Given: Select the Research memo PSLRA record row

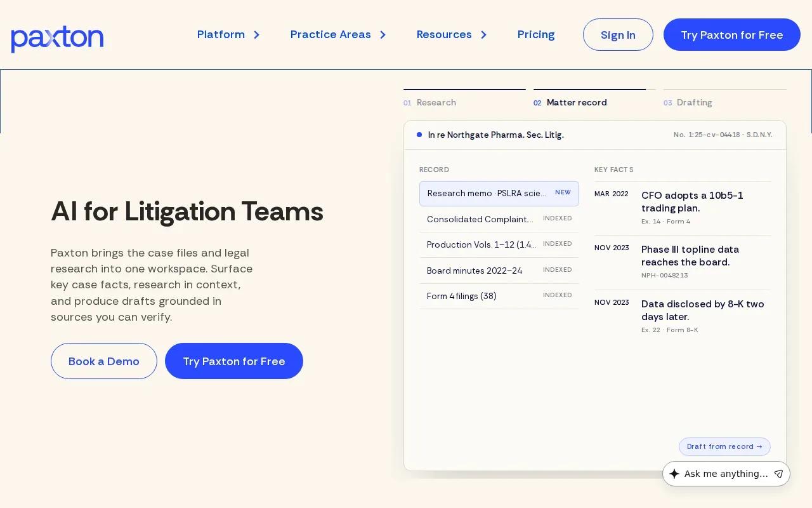Looking at the screenshot, I should point(499,194).
